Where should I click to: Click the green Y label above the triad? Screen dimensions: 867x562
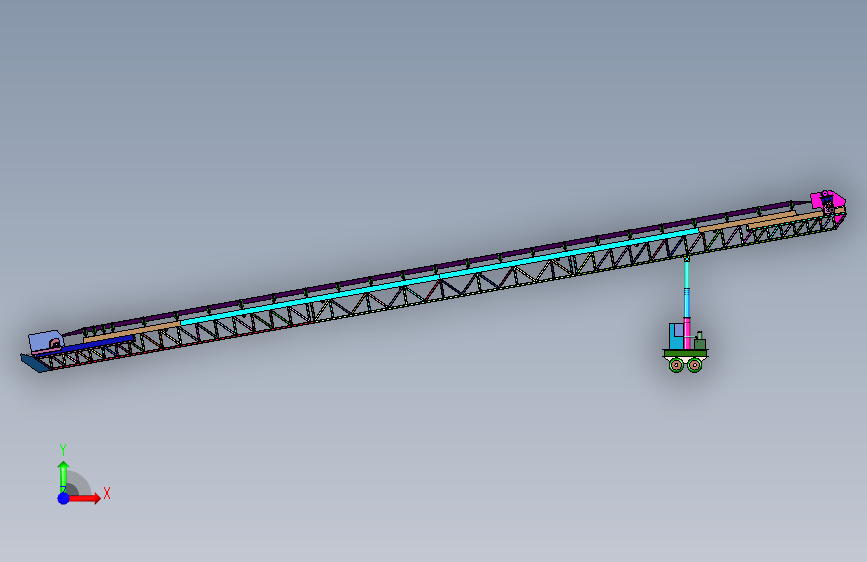(x=63, y=449)
